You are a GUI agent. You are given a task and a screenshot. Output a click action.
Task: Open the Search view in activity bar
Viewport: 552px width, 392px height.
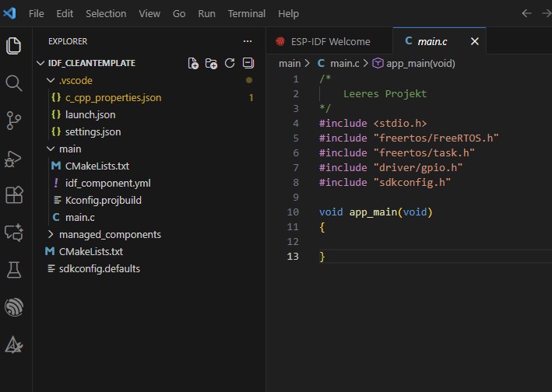(x=14, y=83)
